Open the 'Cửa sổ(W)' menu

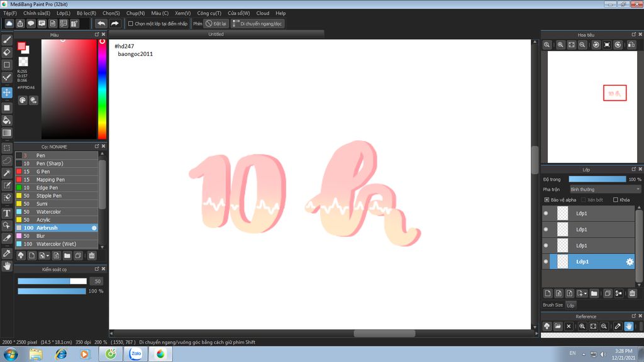(x=238, y=13)
